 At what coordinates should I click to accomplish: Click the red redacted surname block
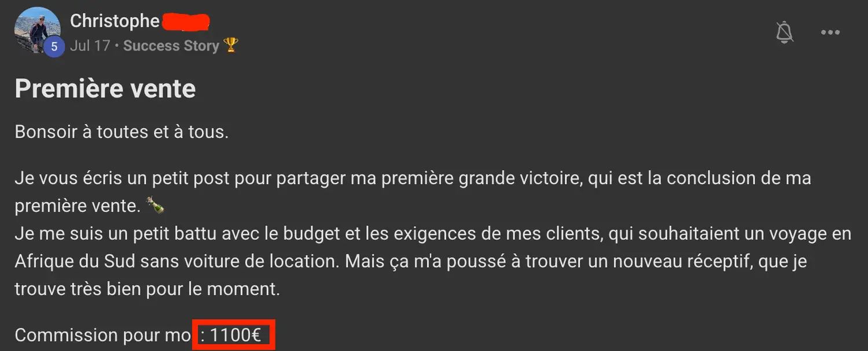(x=185, y=21)
